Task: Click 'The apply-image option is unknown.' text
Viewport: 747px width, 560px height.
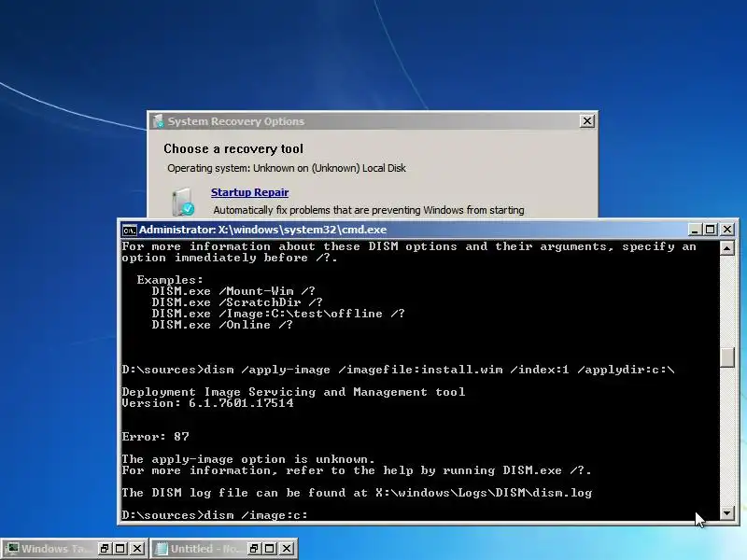Action: pos(248,459)
